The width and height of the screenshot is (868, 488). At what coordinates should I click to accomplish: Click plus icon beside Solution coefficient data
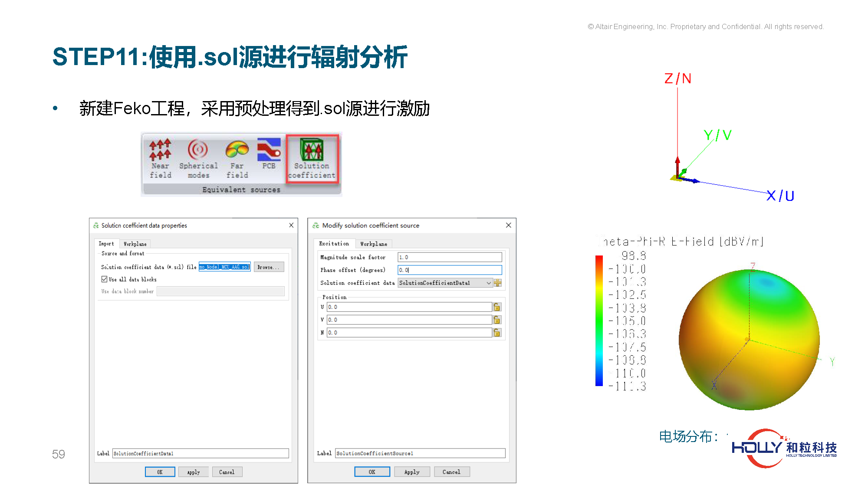(x=498, y=283)
